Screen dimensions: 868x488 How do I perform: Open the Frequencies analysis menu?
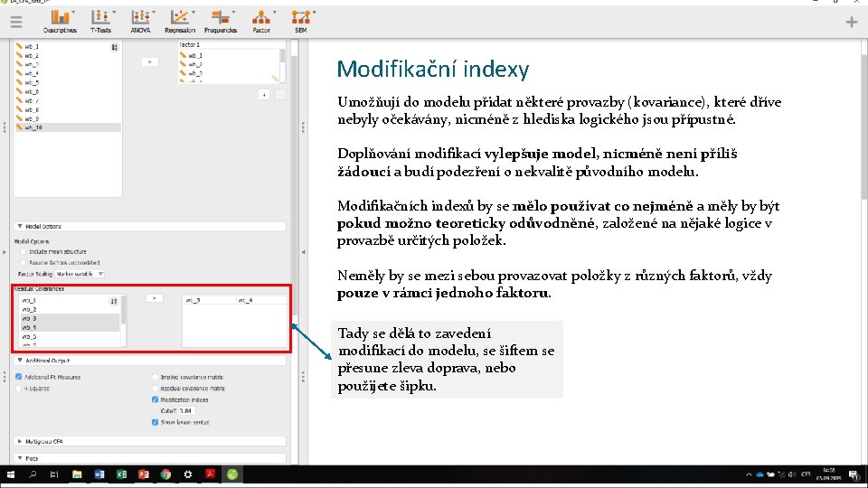[221, 22]
